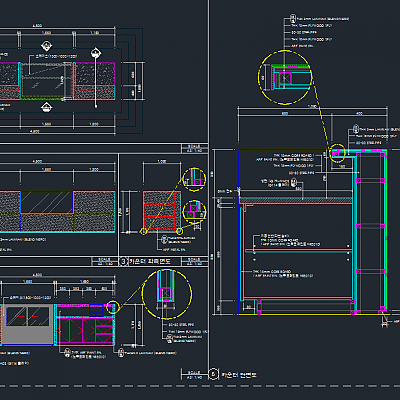Click the small yellow callout circle on the bottom elevation's cabinet corner
The height and width of the screenshot is (400, 400).
113,307
